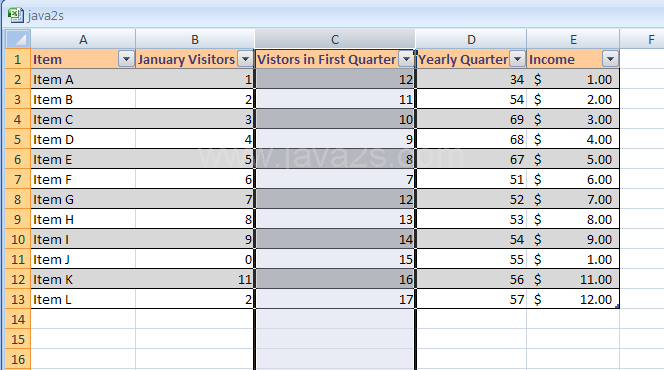Select row 4 header
Viewport: 664px width, 370px height.
click(x=18, y=119)
